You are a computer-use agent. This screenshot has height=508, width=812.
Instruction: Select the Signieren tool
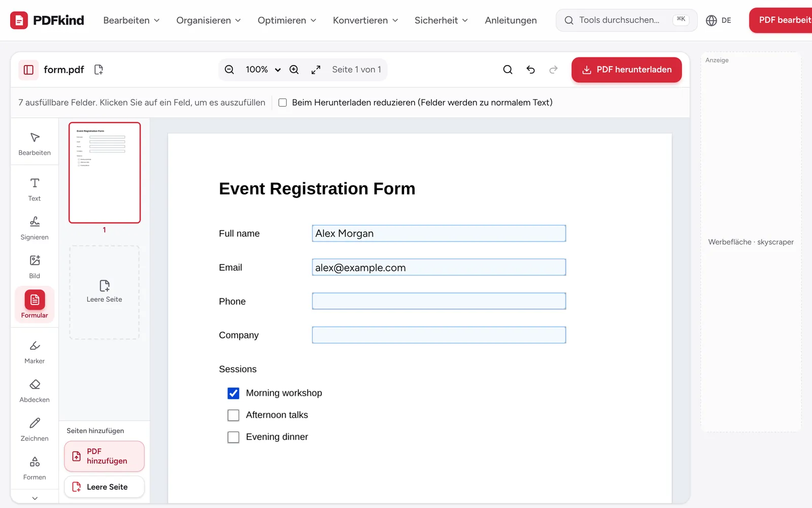tap(35, 228)
